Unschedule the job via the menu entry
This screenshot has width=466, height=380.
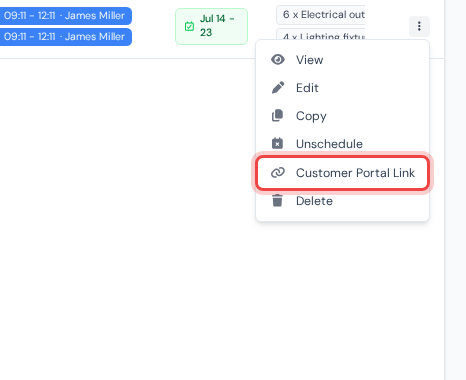pyautogui.click(x=342, y=144)
